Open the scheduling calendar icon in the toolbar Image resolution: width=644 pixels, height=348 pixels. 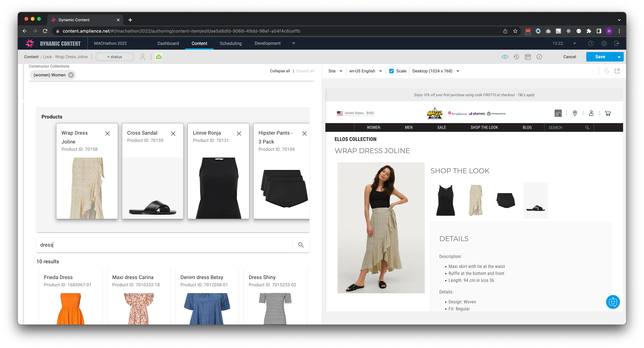[528, 57]
